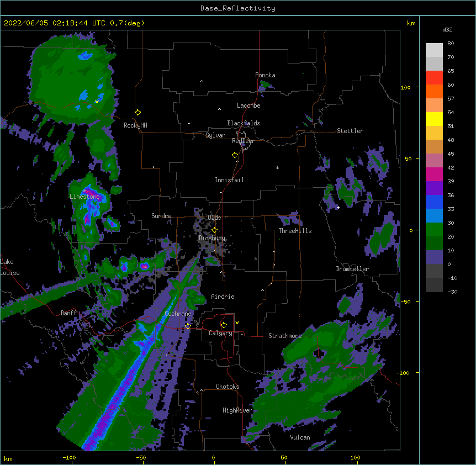Screen dimensions: 476x465
Task: Click the -50 tick on bottom axis
Action: [x=141, y=458]
